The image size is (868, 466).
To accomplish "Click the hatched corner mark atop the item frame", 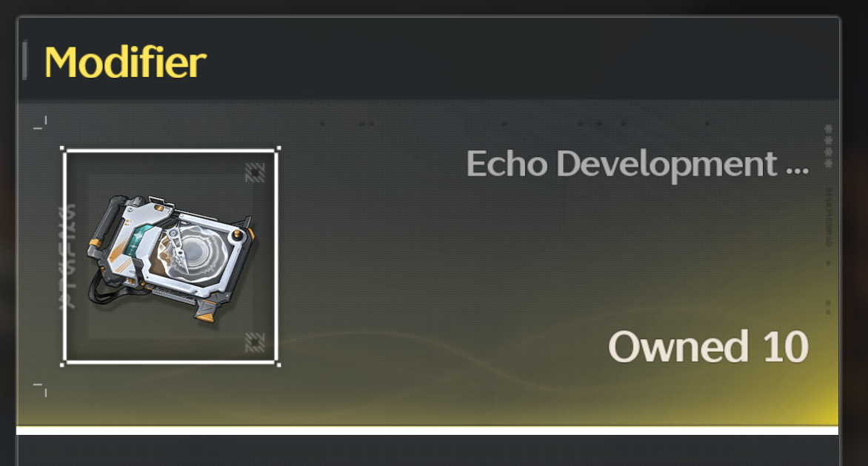I will (256, 173).
